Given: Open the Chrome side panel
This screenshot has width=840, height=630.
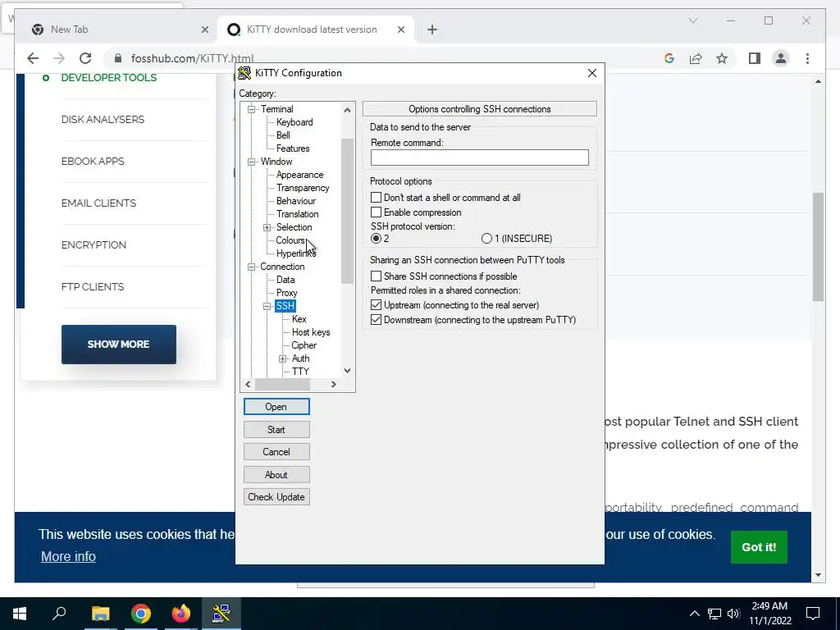Looking at the screenshot, I should click(x=755, y=58).
